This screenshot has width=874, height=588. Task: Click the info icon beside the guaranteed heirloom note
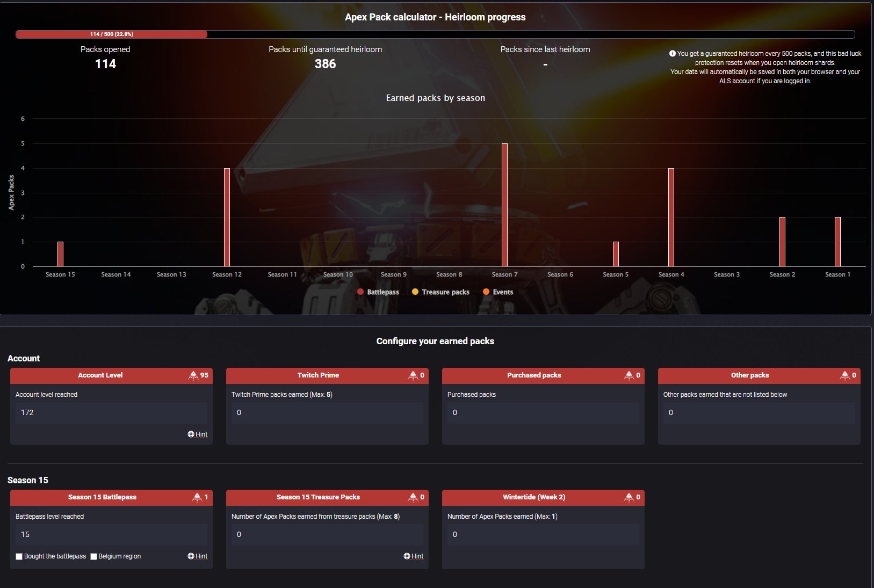tap(672, 54)
